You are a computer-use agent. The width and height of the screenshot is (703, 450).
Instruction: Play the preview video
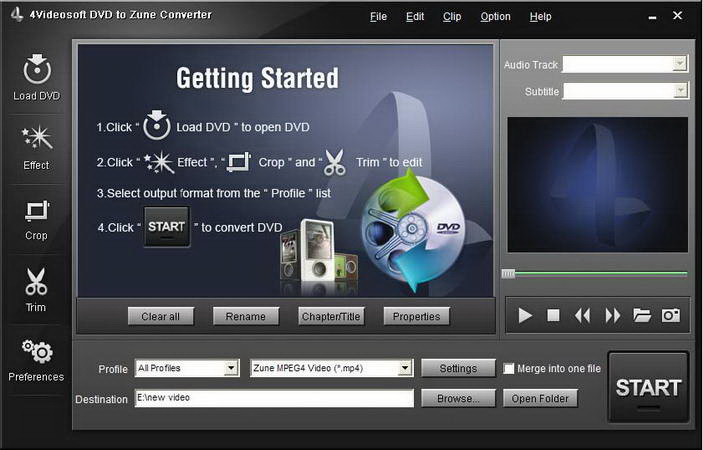(525, 316)
